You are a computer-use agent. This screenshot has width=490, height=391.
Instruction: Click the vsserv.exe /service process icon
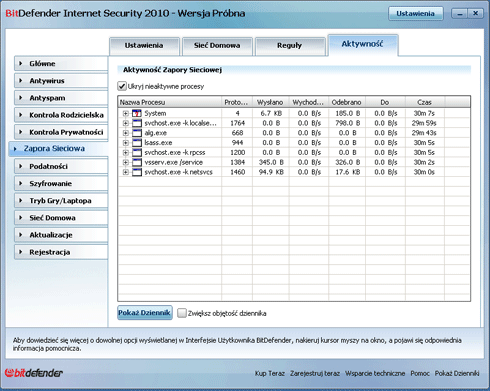tap(137, 162)
